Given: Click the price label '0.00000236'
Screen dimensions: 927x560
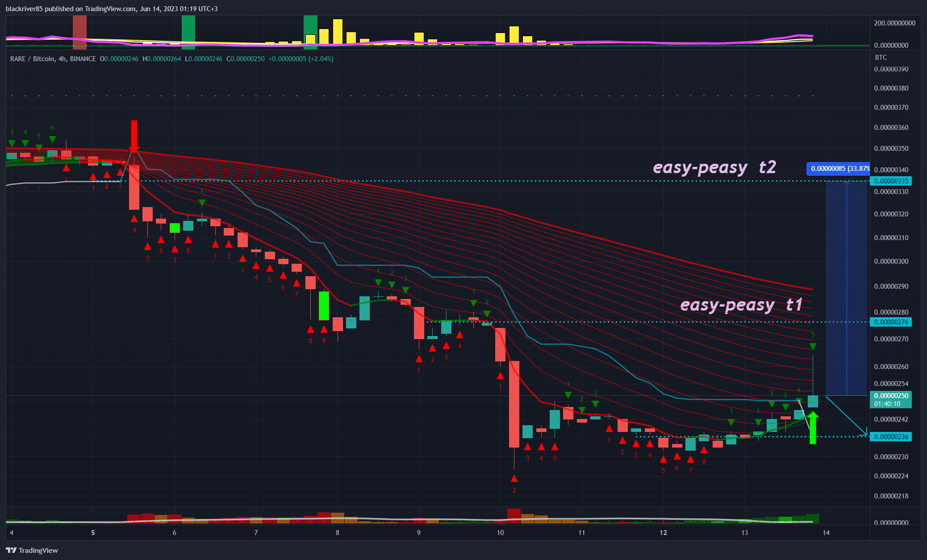Looking at the screenshot, I should click(891, 437).
